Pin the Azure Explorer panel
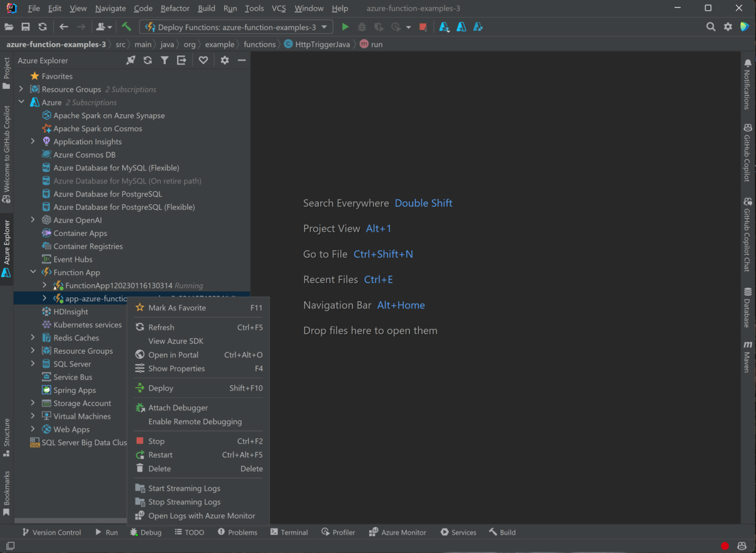Viewport: 756px width, 553px height. (131, 60)
